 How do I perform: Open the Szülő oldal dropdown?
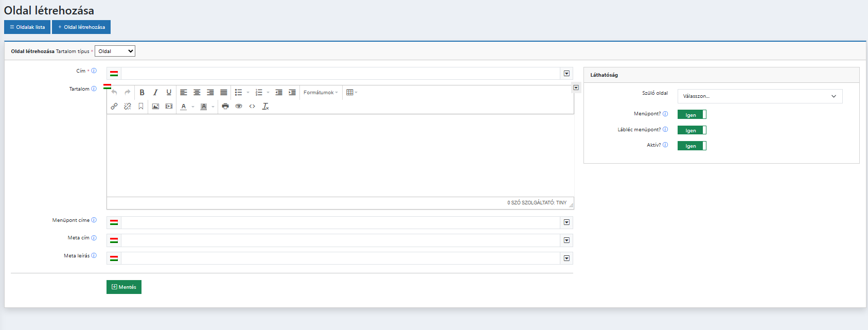759,96
